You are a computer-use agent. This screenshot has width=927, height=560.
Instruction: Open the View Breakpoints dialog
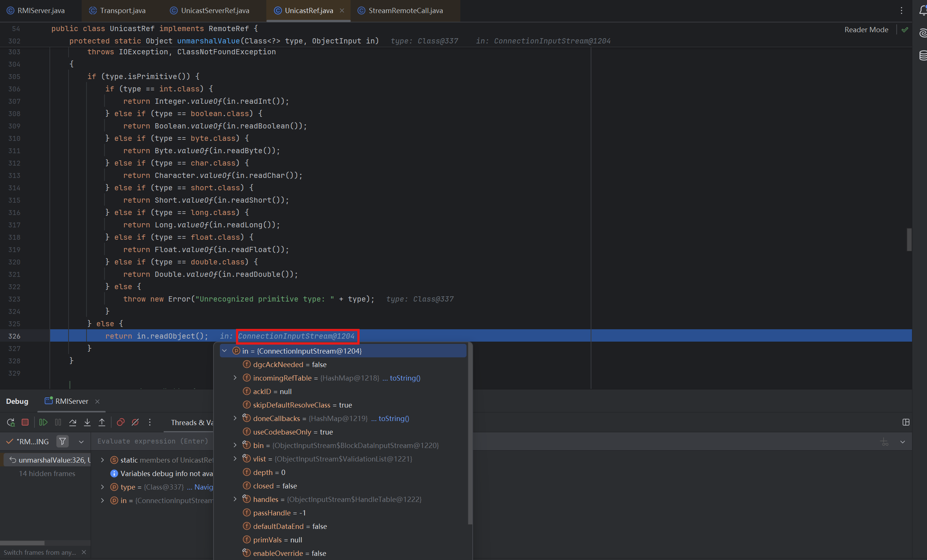pyautogui.click(x=121, y=422)
